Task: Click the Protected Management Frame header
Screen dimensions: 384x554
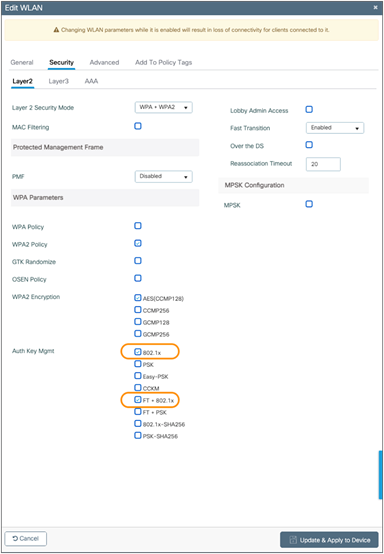Action: (105, 147)
